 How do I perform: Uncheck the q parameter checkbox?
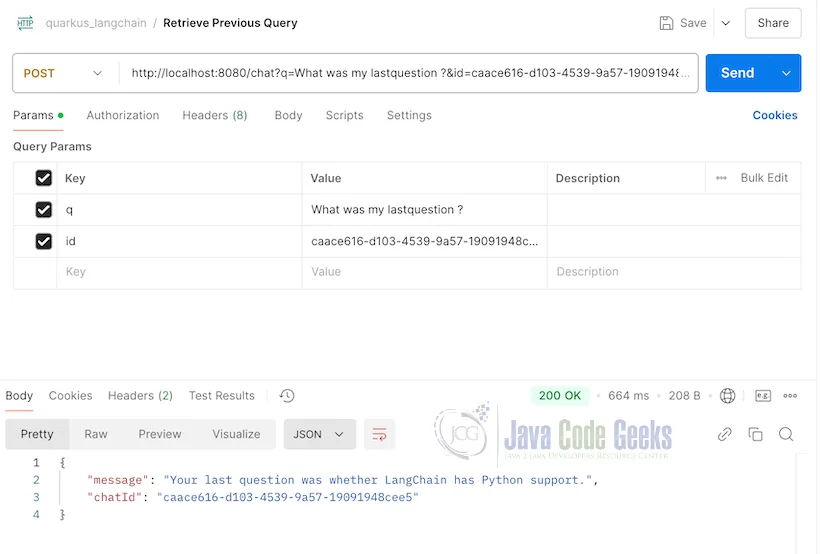click(x=43, y=210)
